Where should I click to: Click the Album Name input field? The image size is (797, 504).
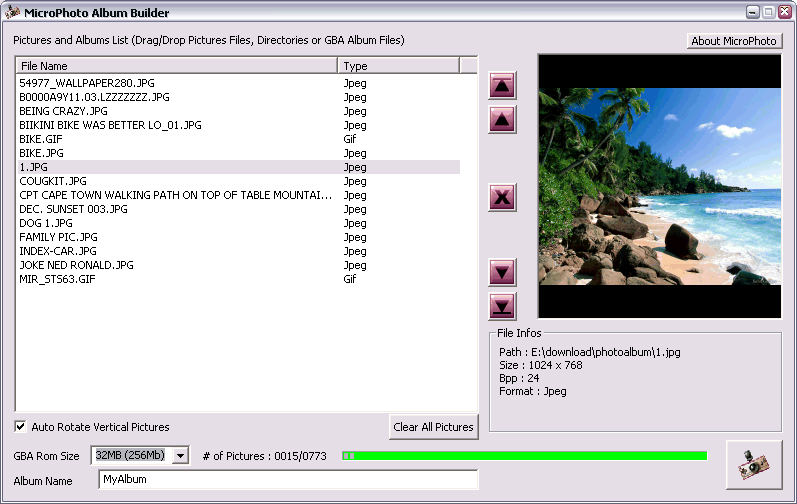(x=288, y=479)
